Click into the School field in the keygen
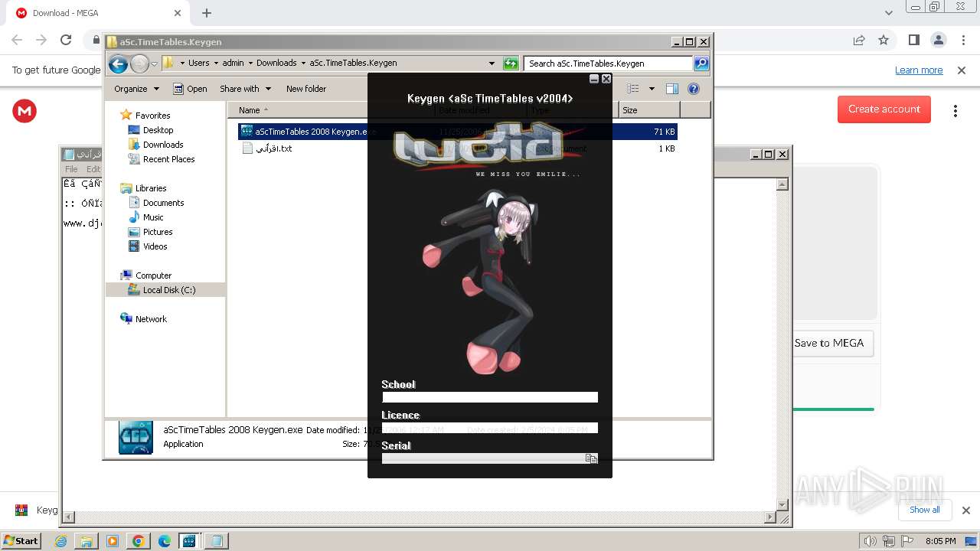This screenshot has width=980, height=551. click(490, 397)
